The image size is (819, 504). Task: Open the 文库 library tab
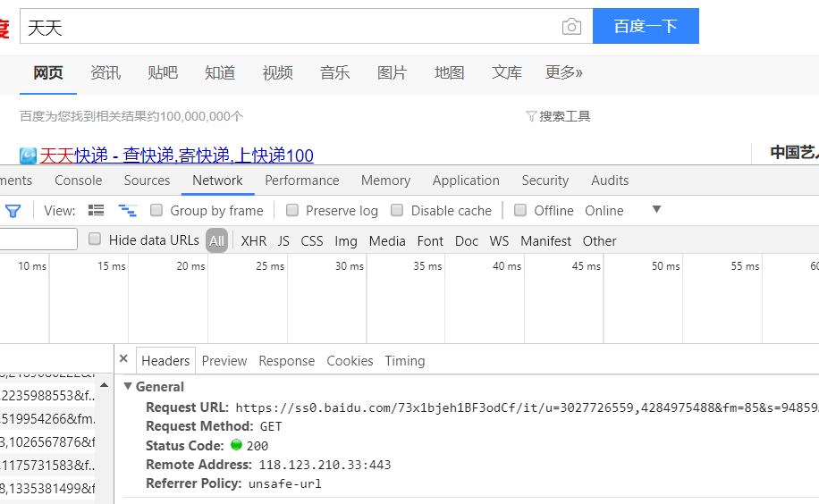tap(507, 72)
